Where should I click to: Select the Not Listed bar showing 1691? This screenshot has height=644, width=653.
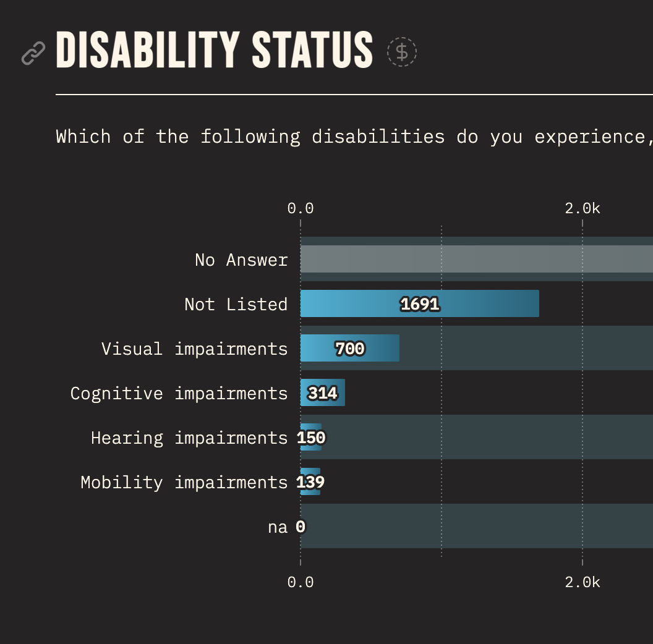420,303
